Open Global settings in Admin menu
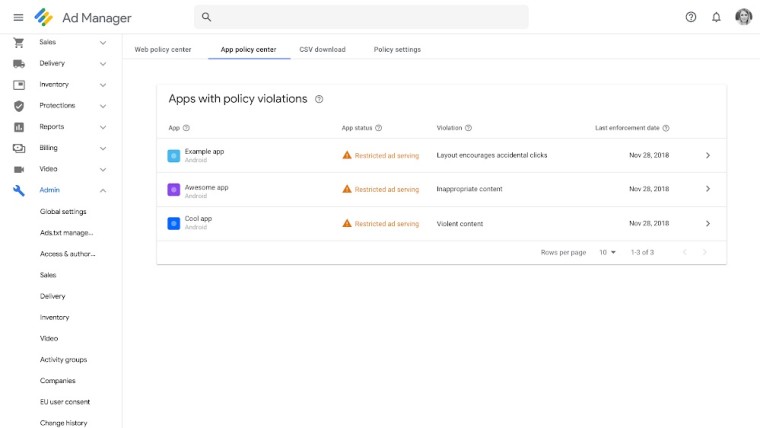Image resolution: width=760 pixels, height=428 pixels. pyautogui.click(x=63, y=212)
